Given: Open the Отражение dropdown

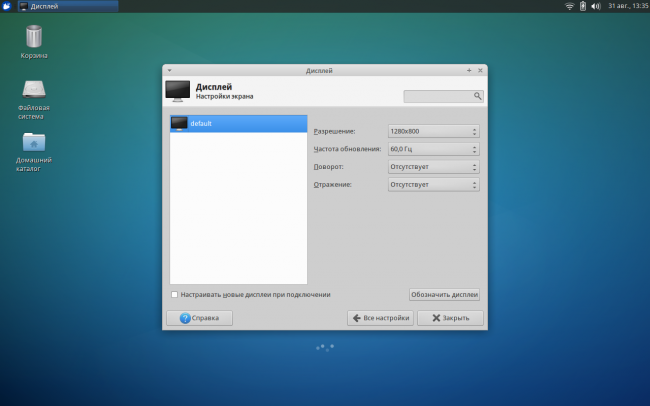Looking at the screenshot, I should click(x=434, y=185).
